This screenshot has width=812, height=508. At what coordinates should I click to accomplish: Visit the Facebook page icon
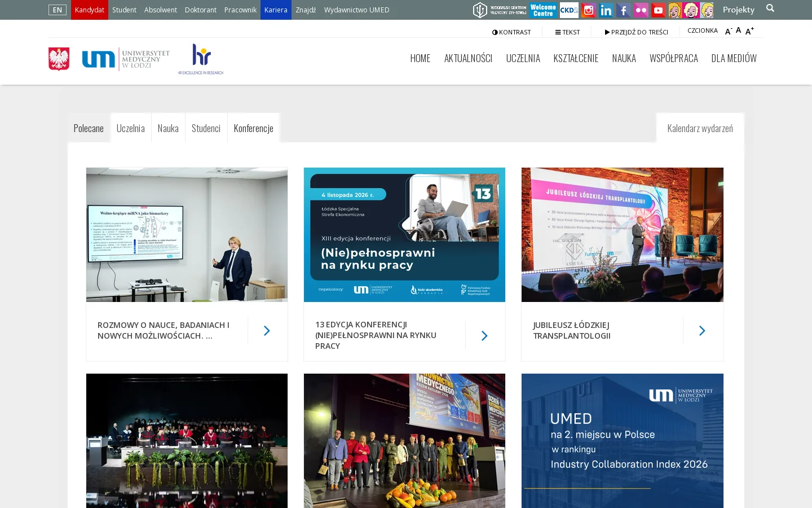[623, 10]
